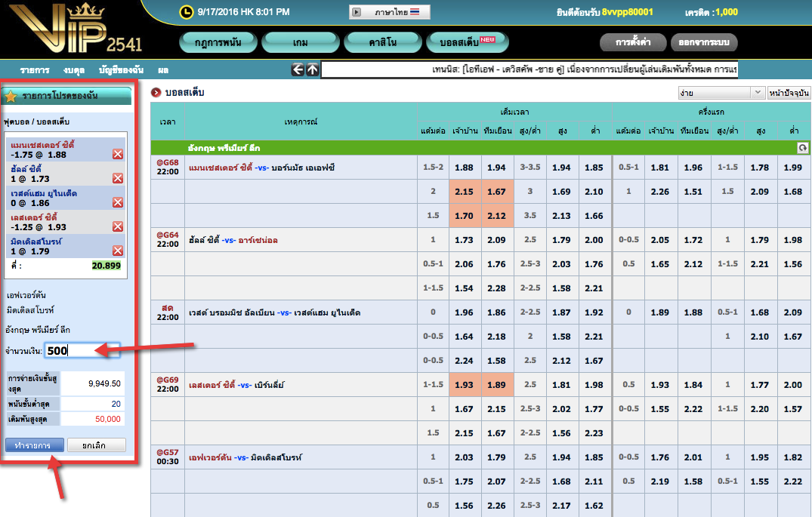Remove the เวสต์แฮม ยูไนเต็ด 0 @ 1.86 selection

pyautogui.click(x=118, y=202)
